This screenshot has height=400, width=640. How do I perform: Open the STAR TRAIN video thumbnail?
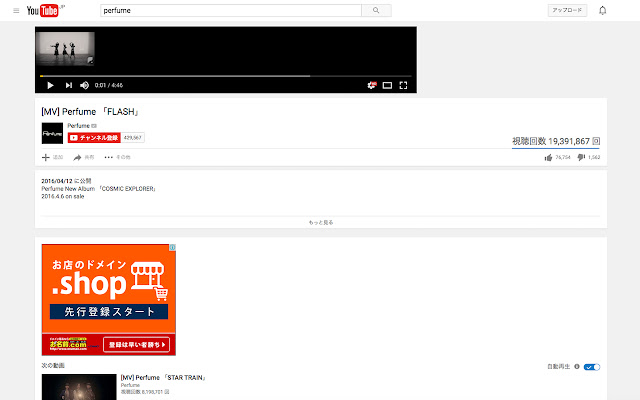point(79,387)
